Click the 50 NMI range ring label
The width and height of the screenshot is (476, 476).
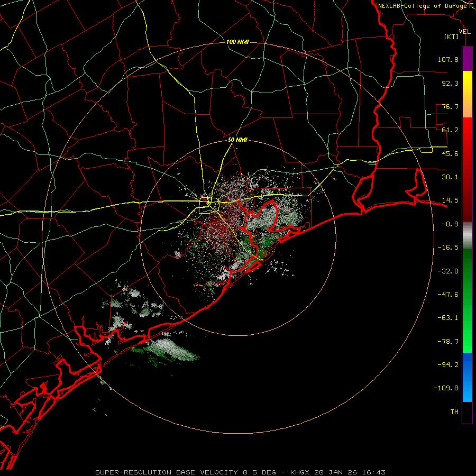tap(237, 140)
